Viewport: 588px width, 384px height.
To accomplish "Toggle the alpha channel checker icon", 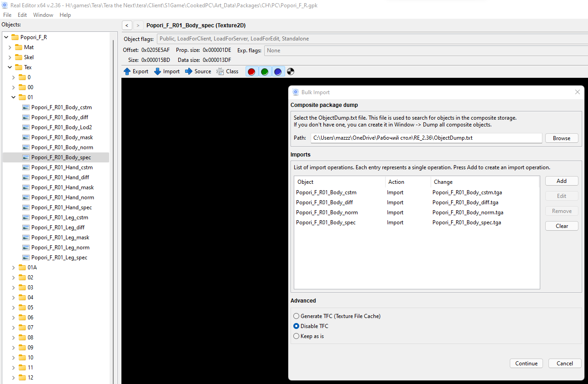I will 291,71.
